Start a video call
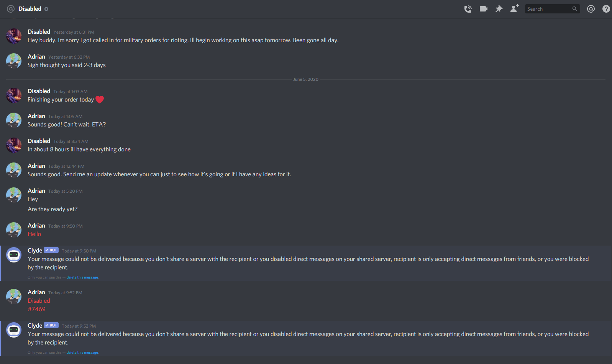The width and height of the screenshot is (612, 364). click(484, 9)
